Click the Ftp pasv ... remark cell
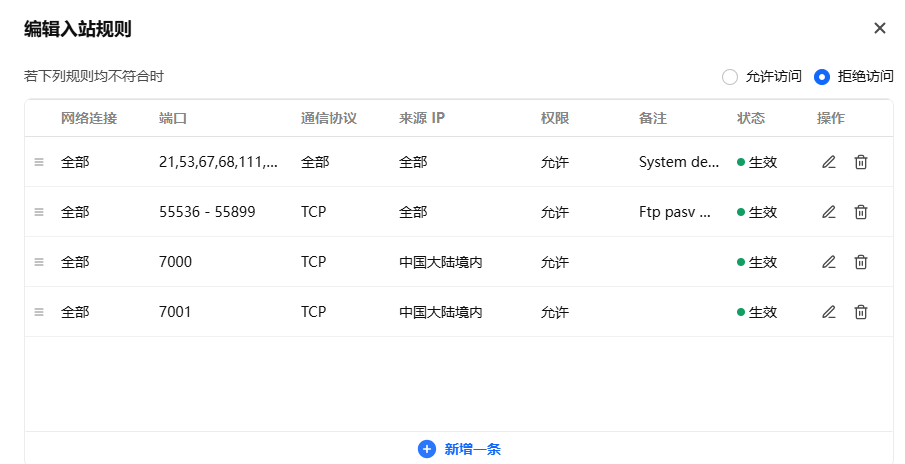Viewport: 905px width, 464px height. point(675,212)
